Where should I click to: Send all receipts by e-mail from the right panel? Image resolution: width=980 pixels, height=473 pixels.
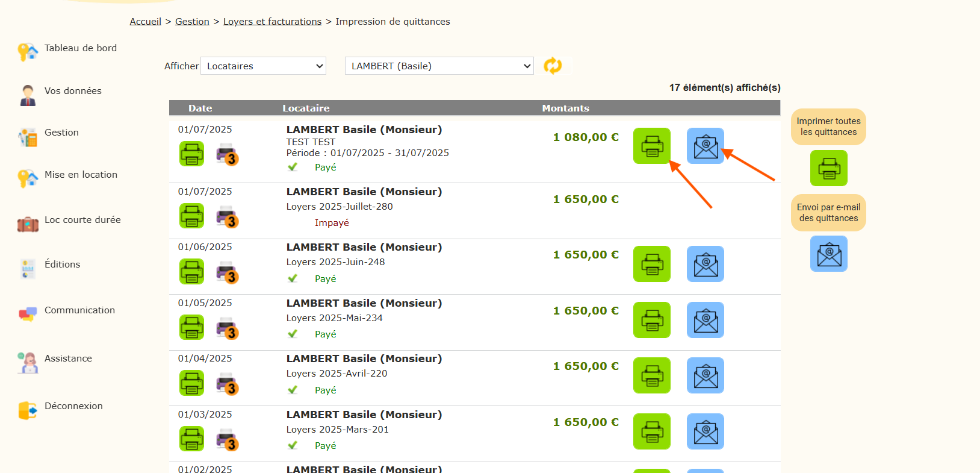click(829, 254)
